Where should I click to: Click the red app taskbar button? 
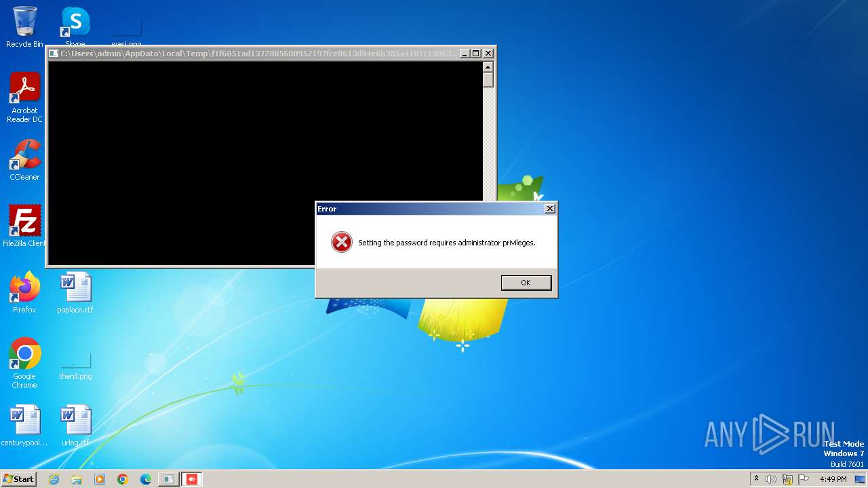click(192, 479)
